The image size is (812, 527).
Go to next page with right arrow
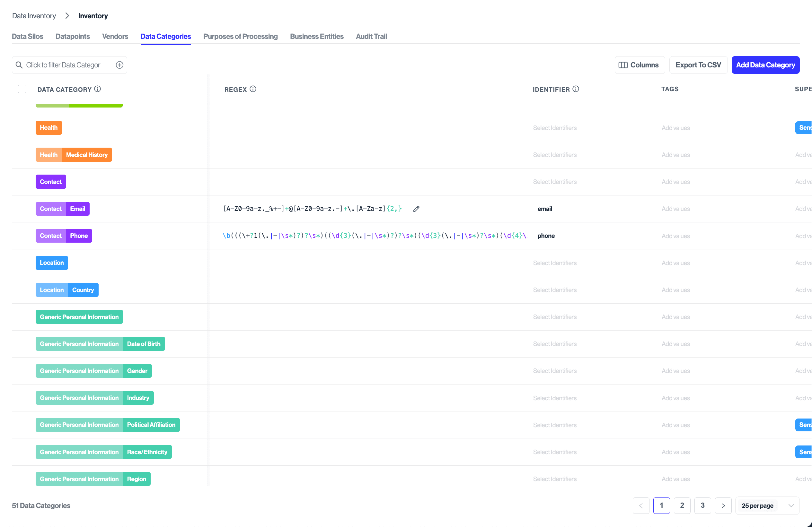(723, 505)
